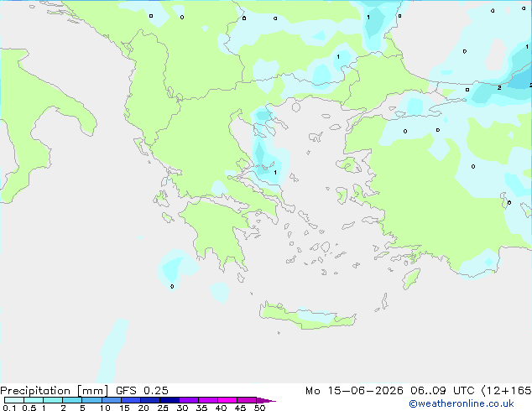This screenshot has height=411, width=532.
Task: Click the legend arrow tip beyond 50
Action: coord(266,400)
